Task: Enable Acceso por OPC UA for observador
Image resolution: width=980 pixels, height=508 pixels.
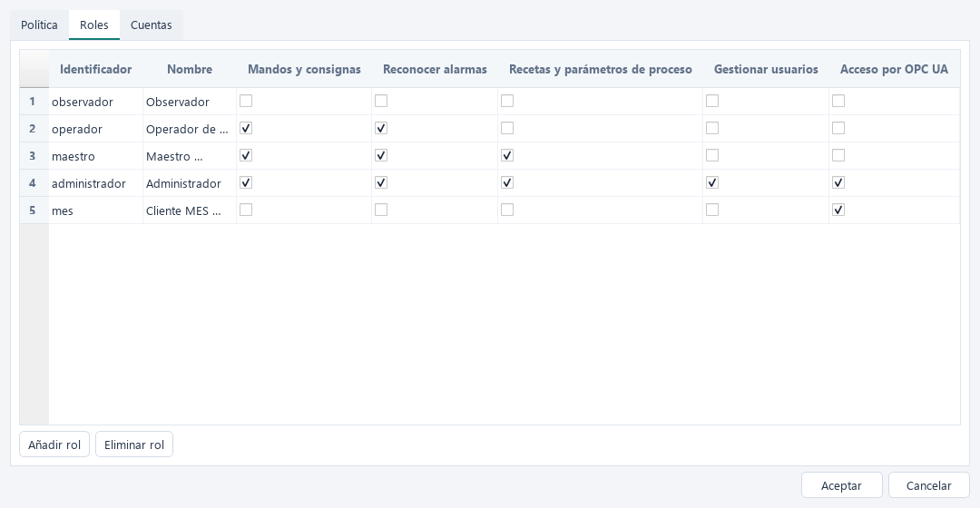Action: pos(838,102)
